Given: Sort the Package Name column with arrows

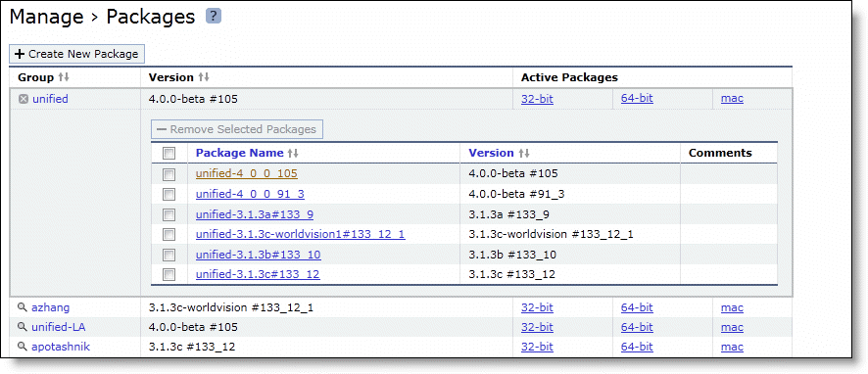Looking at the screenshot, I should 293,154.
